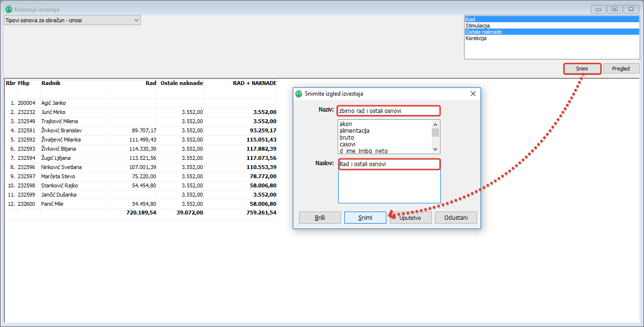
Task: Click into the Naziv text field
Action: 389,111
